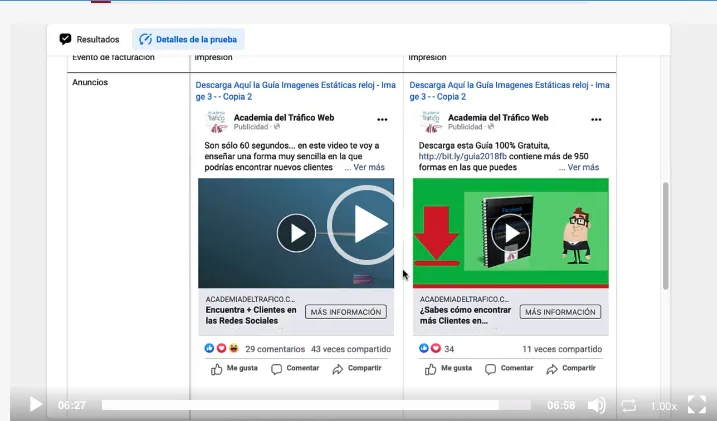Click the Academia del Tráfico Web page name on the left ad
717x421 pixels.
(284, 117)
